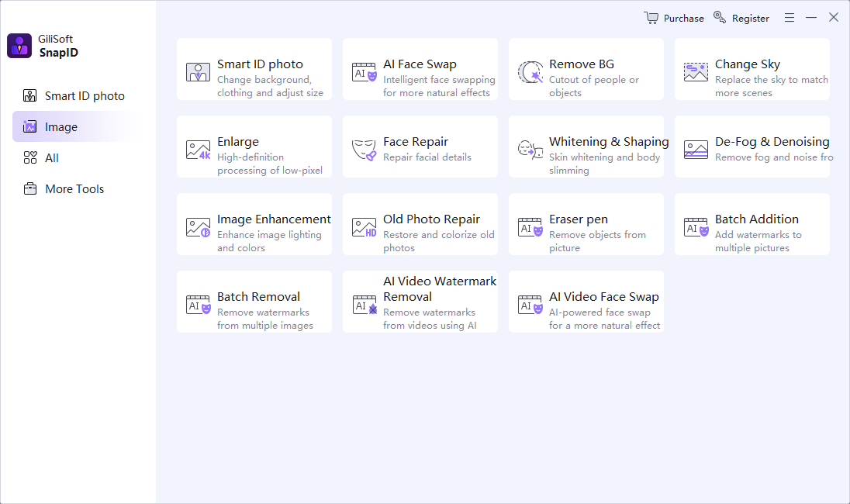Image resolution: width=850 pixels, height=504 pixels.
Task: Click 'Enhance image lighting and colors' text
Action: pyautogui.click(x=269, y=241)
